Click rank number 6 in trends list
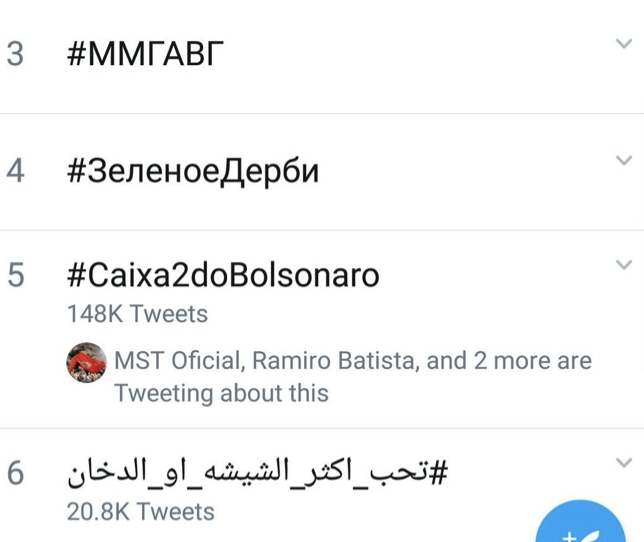This screenshot has width=644, height=542. (x=15, y=473)
